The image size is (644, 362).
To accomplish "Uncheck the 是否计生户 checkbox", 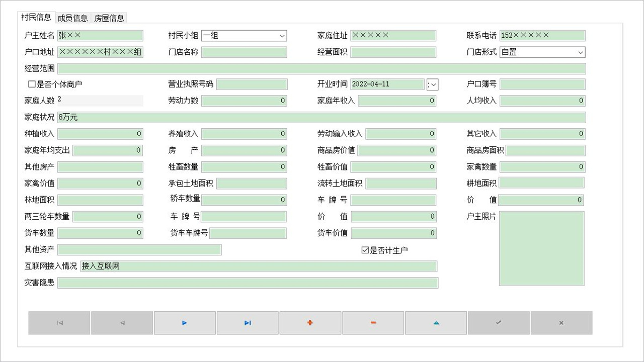I will (365, 250).
